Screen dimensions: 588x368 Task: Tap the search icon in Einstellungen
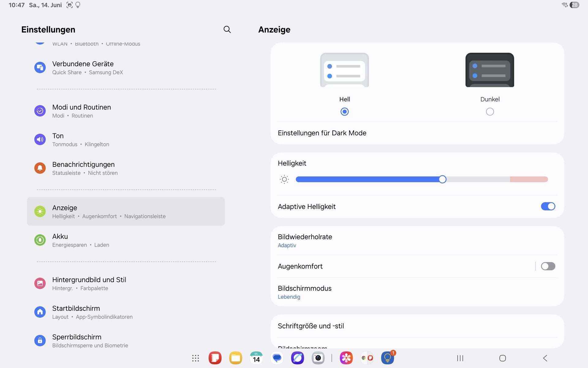(227, 29)
